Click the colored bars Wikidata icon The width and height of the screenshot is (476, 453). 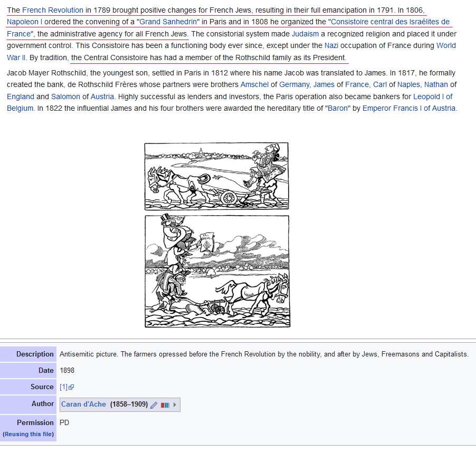165,405
